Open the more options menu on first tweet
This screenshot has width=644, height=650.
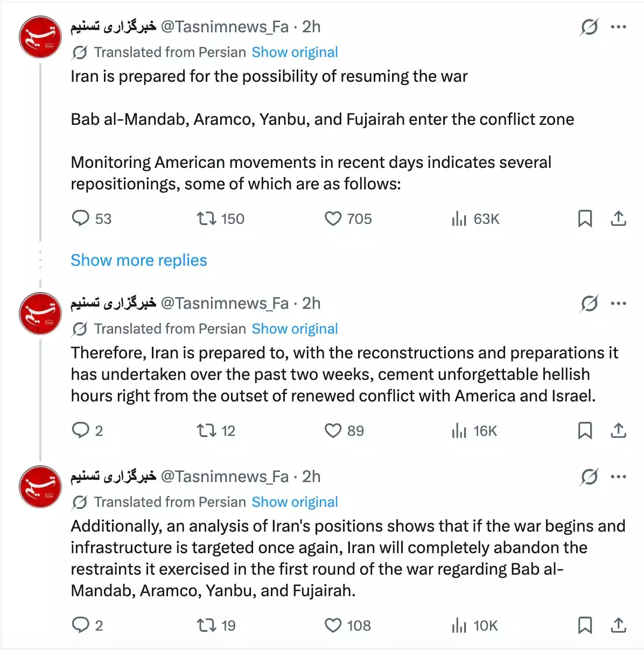click(x=619, y=26)
